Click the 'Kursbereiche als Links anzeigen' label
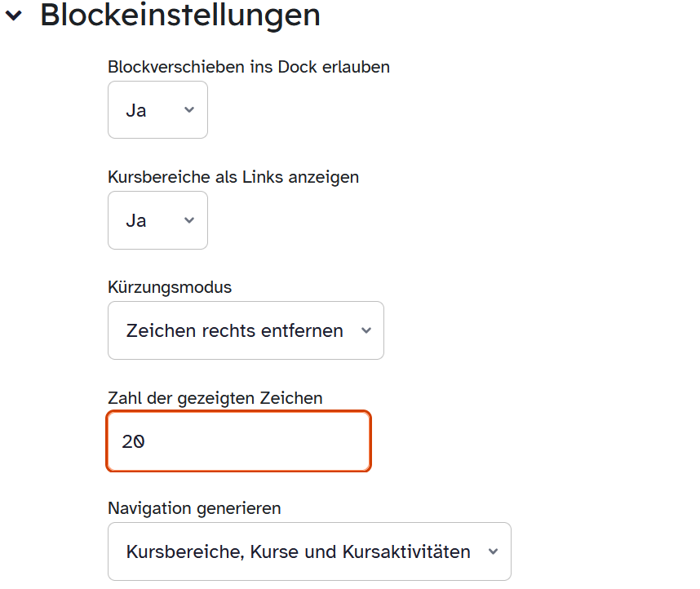700x589 pixels. [233, 177]
